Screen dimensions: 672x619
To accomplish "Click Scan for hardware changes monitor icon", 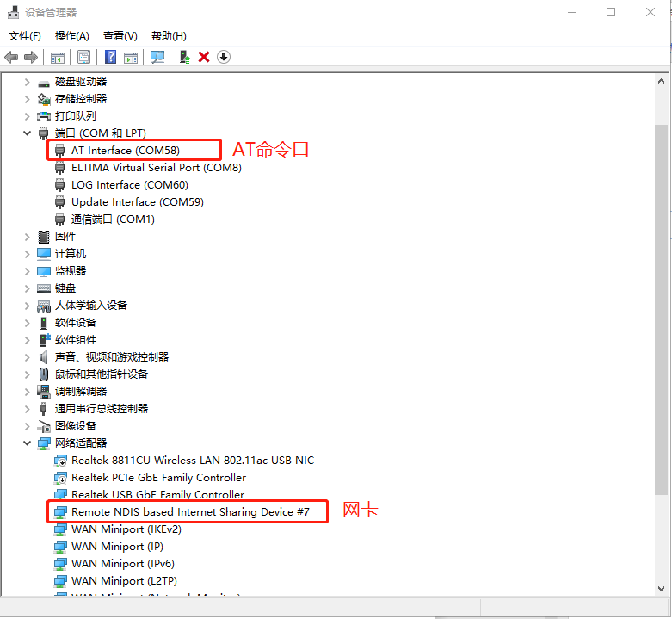I will click(x=157, y=57).
